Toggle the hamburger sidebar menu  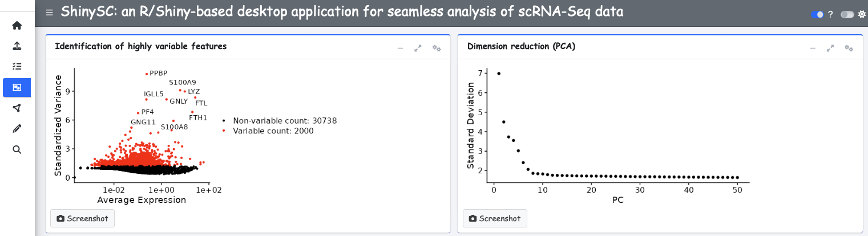click(49, 13)
